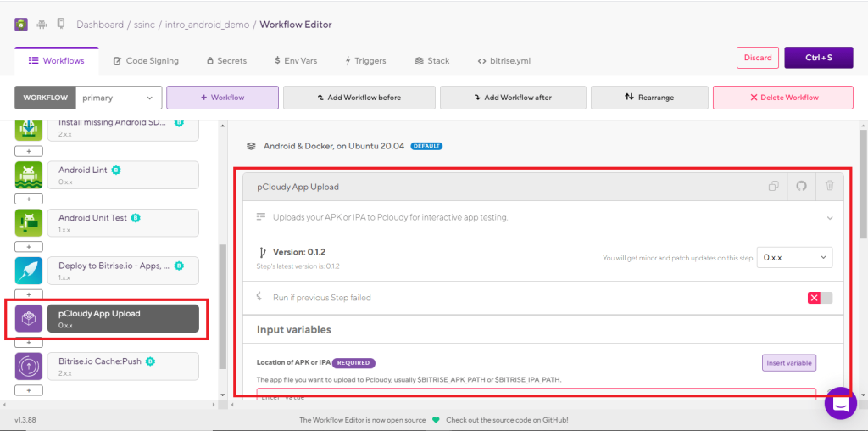Open the Env Vars tab
This screenshot has height=431, width=868.
[296, 61]
